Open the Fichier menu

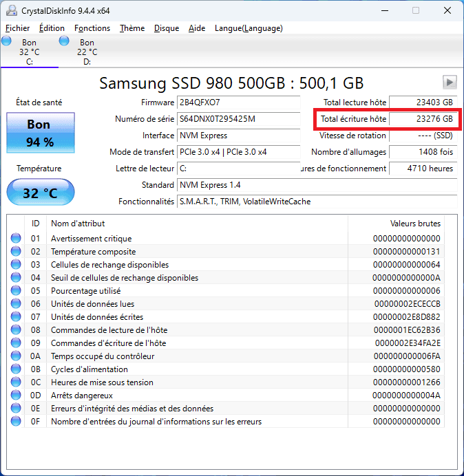18,28
